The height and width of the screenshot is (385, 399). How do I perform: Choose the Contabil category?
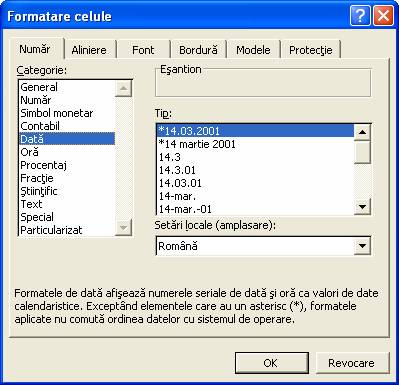67,126
